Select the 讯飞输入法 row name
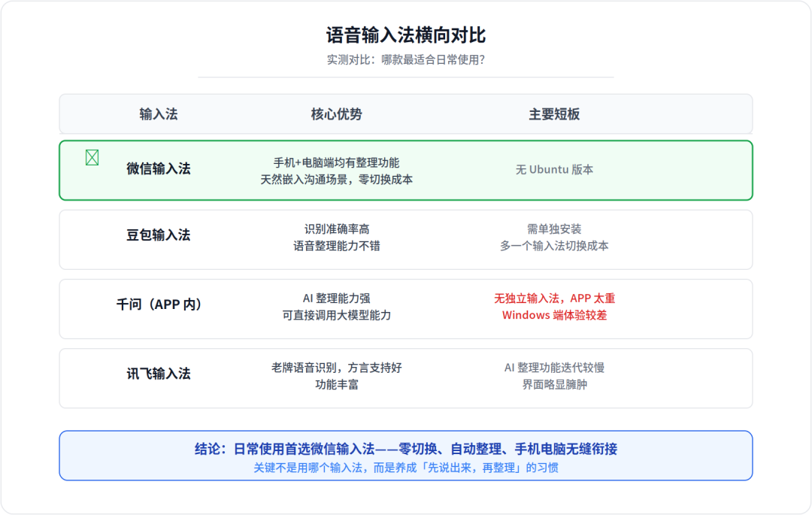This screenshot has height=515, width=812. (x=159, y=374)
